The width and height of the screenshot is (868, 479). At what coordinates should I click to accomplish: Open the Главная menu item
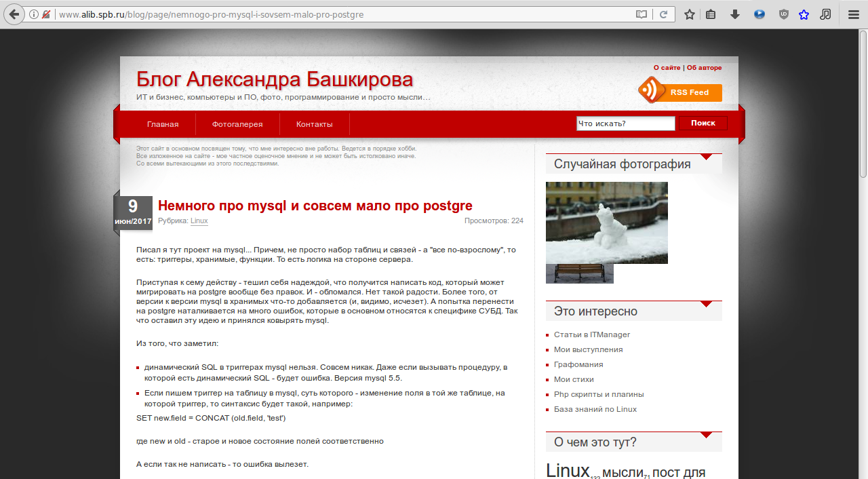pos(163,124)
